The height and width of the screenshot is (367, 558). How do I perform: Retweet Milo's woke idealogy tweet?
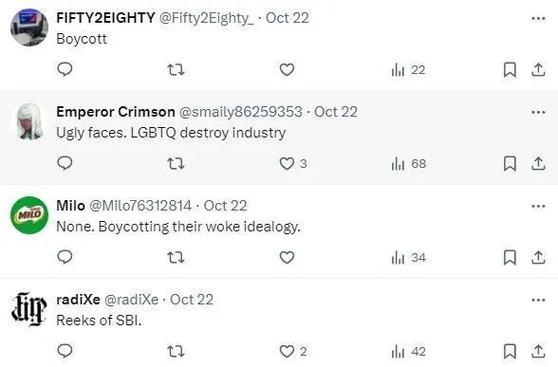pyautogui.click(x=176, y=257)
